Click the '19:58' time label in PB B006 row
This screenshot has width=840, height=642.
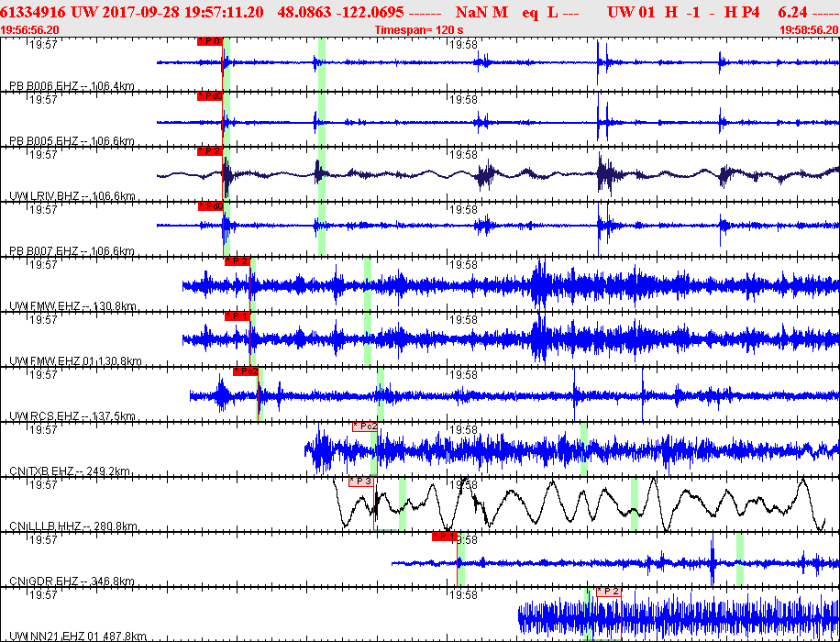coord(463,44)
